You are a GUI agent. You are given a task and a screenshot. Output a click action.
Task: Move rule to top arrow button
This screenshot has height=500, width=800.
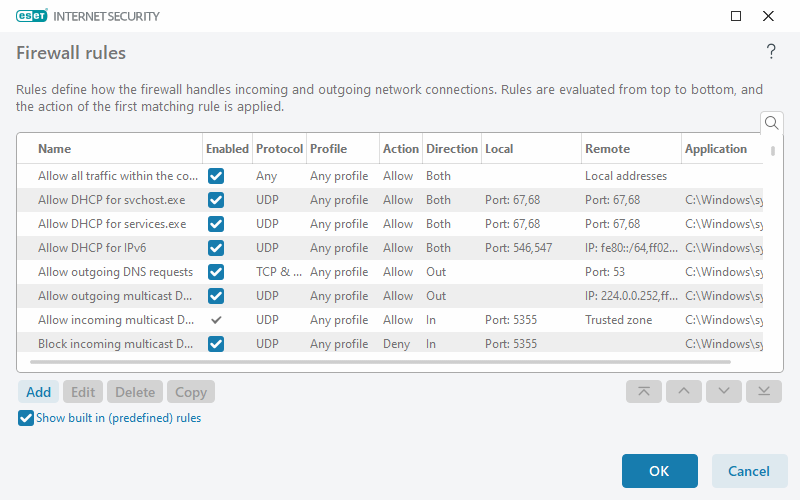click(643, 392)
